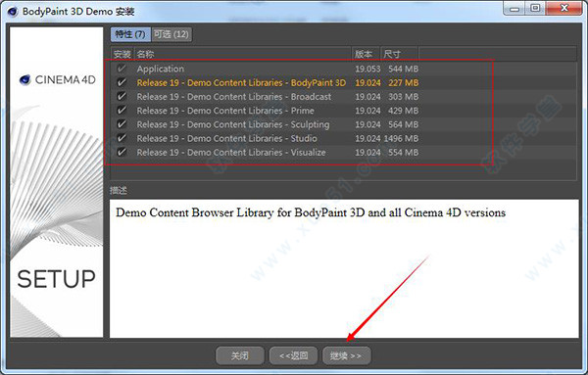Viewport: 588px width, 375px height.
Task: Close the installer window with X
Action: (564, 8)
